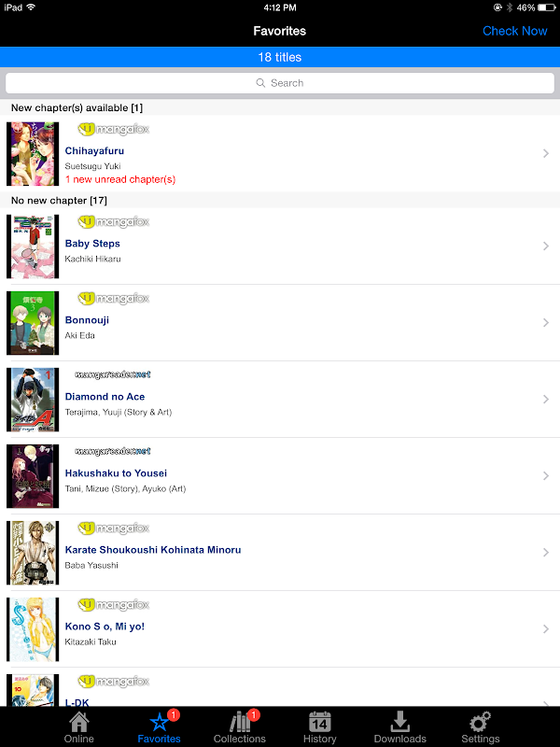Image resolution: width=560 pixels, height=747 pixels.
Task: Open the Online tab home icon
Action: 79,722
